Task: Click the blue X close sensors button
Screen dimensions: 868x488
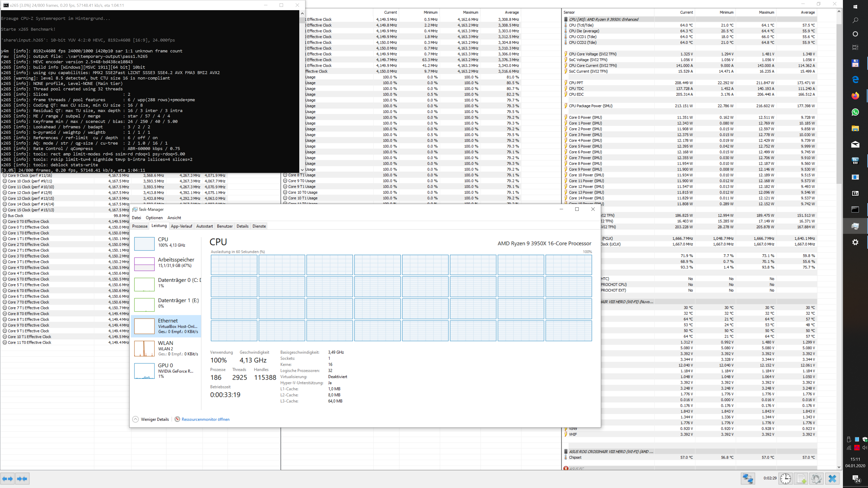Action: click(x=832, y=479)
